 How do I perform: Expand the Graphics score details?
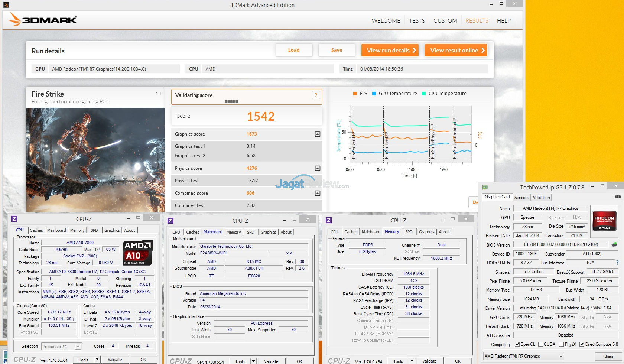tap(318, 134)
